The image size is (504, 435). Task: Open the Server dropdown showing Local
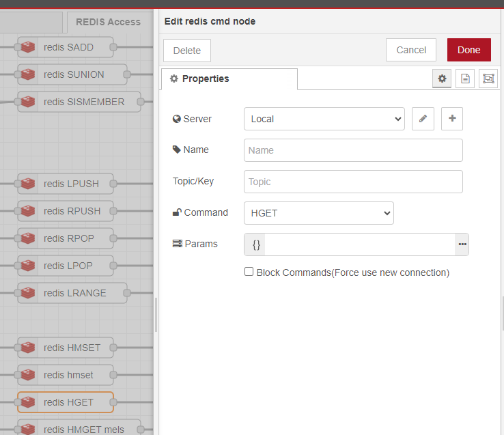324,119
